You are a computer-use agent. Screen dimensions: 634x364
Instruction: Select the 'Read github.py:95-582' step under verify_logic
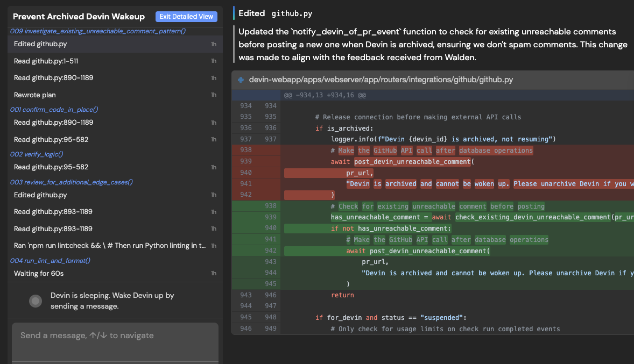coord(115,167)
